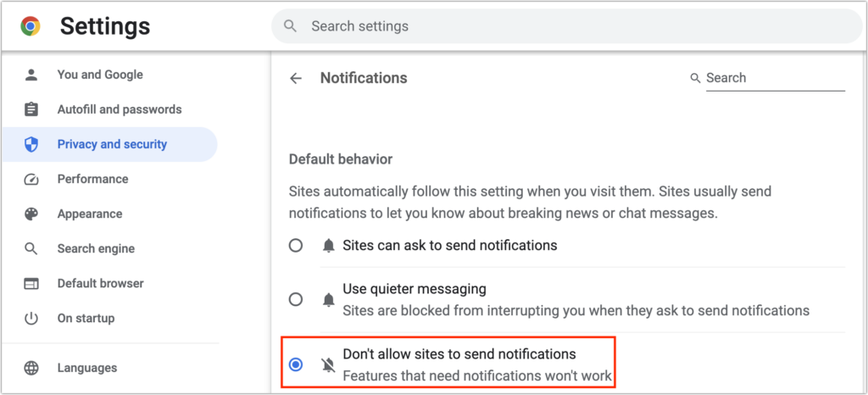The width and height of the screenshot is (868, 395).
Task: Click the palette icon for Appearance
Action: pyautogui.click(x=31, y=214)
